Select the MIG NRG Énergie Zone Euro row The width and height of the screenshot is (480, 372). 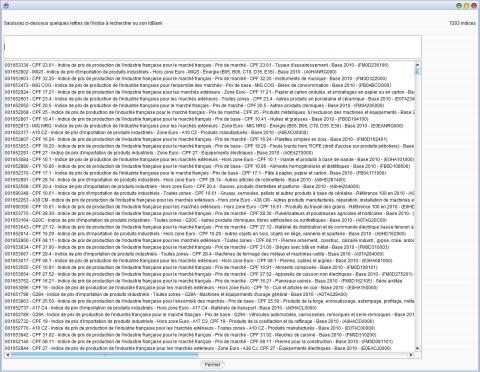pos(209,126)
